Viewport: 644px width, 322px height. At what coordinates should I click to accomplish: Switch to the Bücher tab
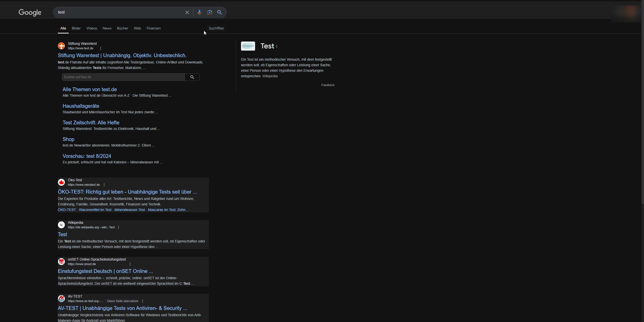(x=123, y=28)
